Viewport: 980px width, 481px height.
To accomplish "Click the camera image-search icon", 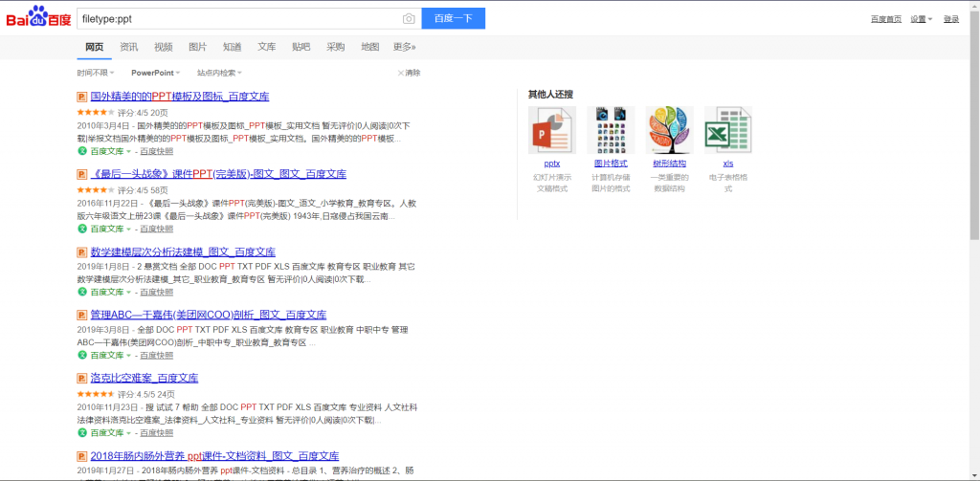I will [x=409, y=19].
